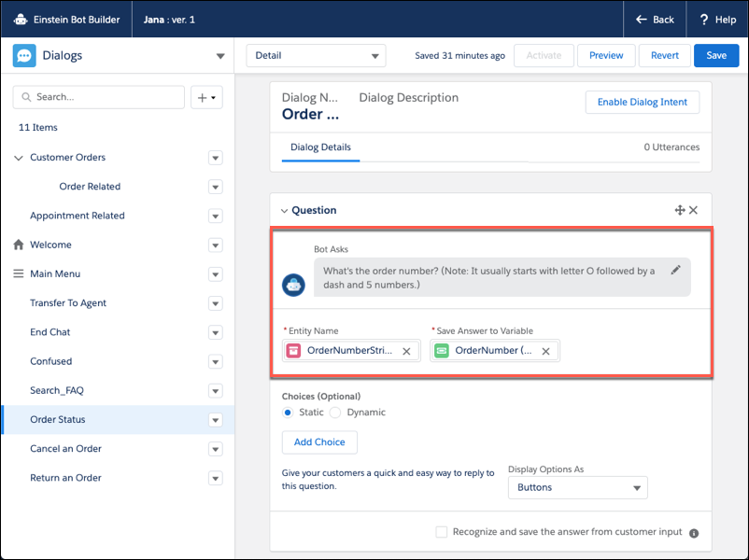The width and height of the screenshot is (749, 560).
Task: Click the Activate button
Action: [x=544, y=55]
